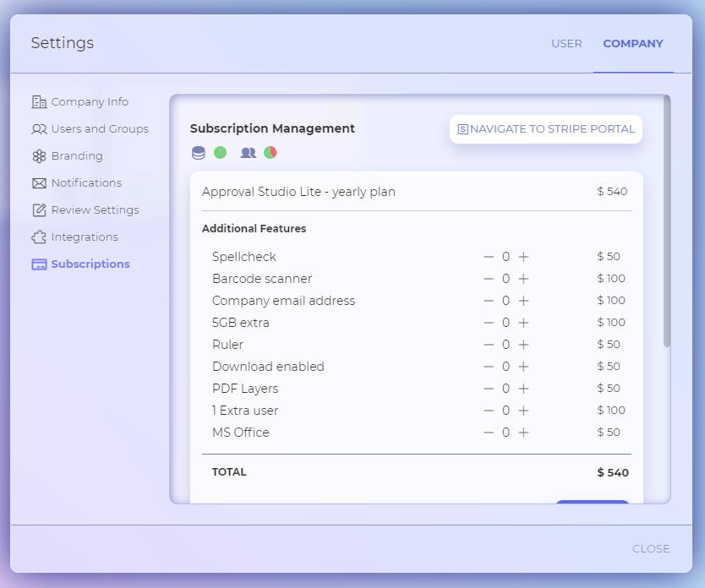Open Users and Groups section
Image resolution: width=705 pixels, height=588 pixels.
(90, 129)
